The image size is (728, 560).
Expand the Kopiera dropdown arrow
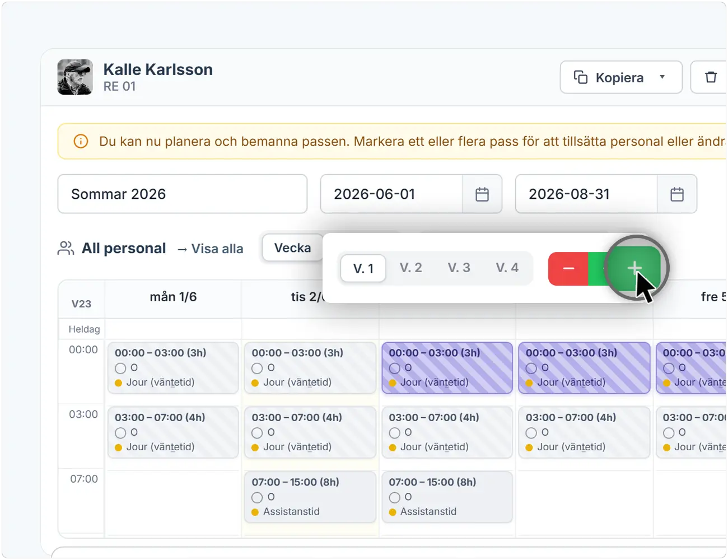(x=662, y=77)
